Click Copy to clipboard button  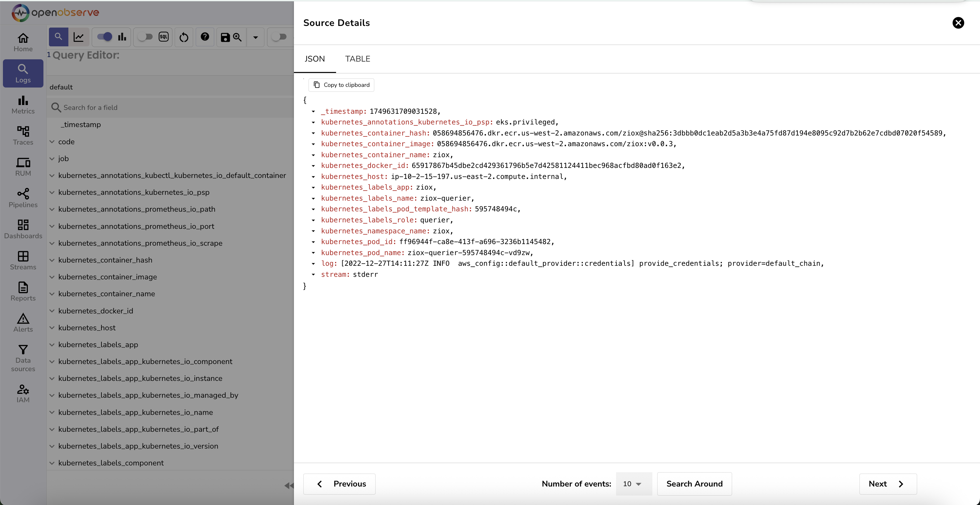341,85
